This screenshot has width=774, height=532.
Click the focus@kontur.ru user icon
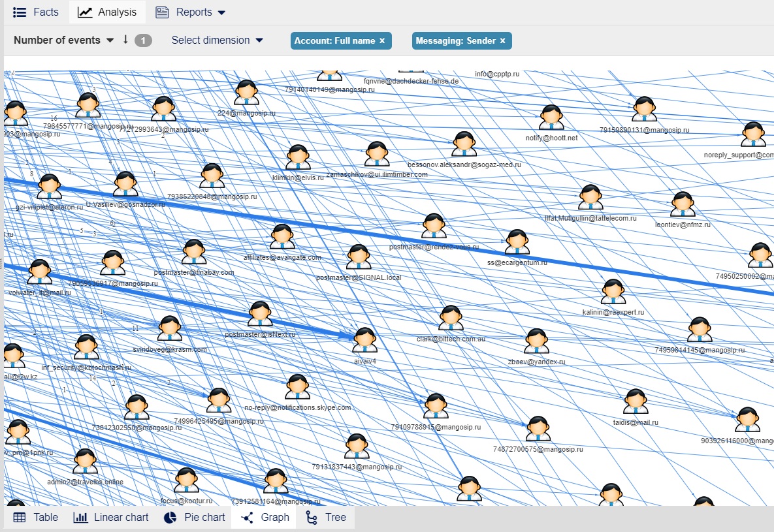pos(186,480)
